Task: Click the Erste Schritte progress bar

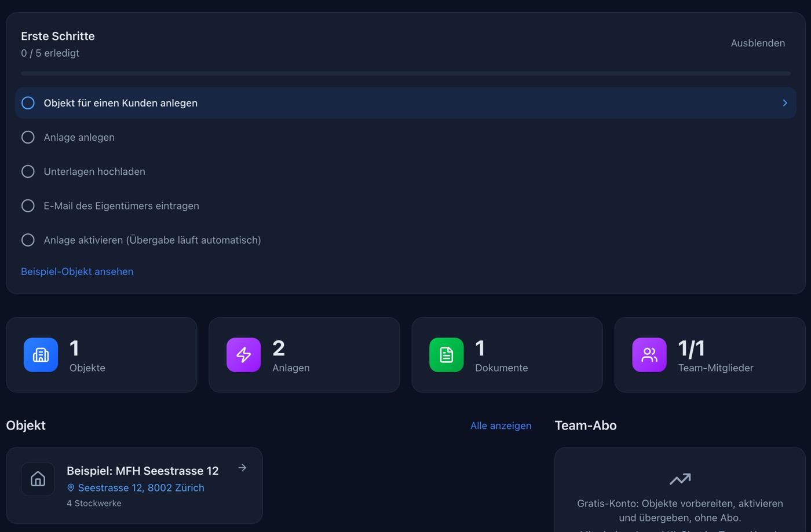Action: coord(405,74)
